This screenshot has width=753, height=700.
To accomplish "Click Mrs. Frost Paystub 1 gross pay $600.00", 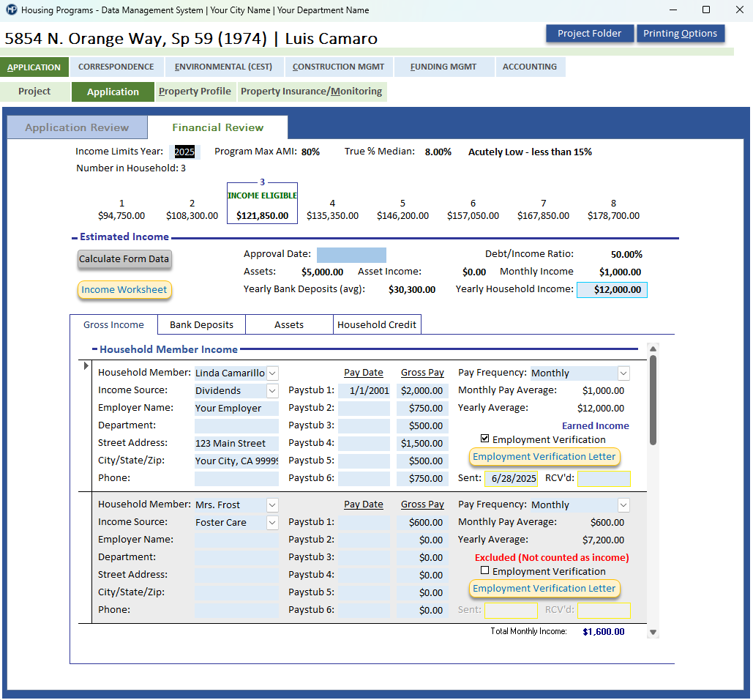I will point(423,522).
